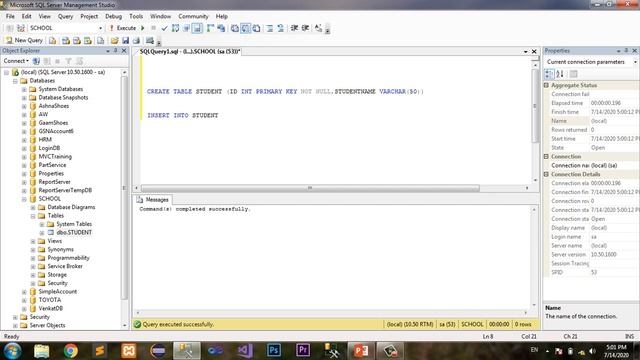Click the Execute query button

(122, 28)
